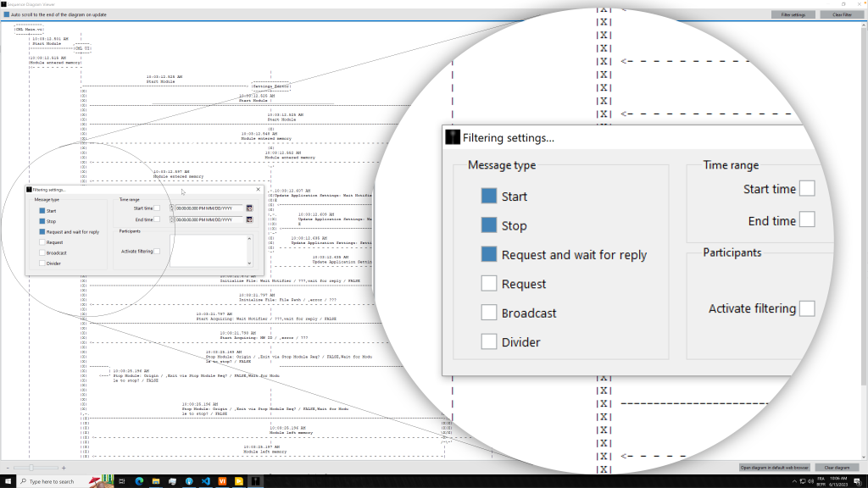868x488 pixels.
Task: Open Visual Studio Code from the taskbar
Action: click(x=205, y=481)
